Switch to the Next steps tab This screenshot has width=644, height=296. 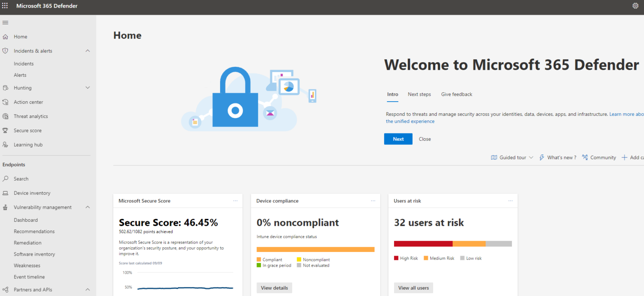click(x=419, y=94)
